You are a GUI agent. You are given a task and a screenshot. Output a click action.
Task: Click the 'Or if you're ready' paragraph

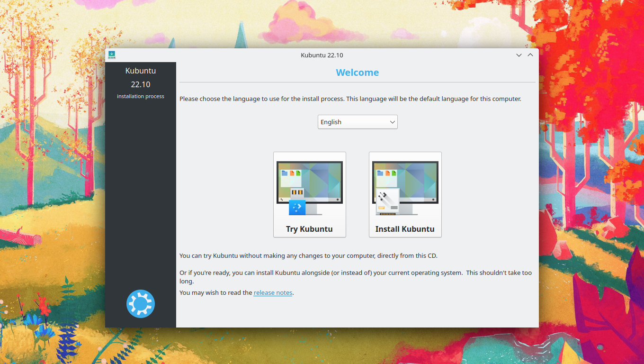pyautogui.click(x=356, y=277)
